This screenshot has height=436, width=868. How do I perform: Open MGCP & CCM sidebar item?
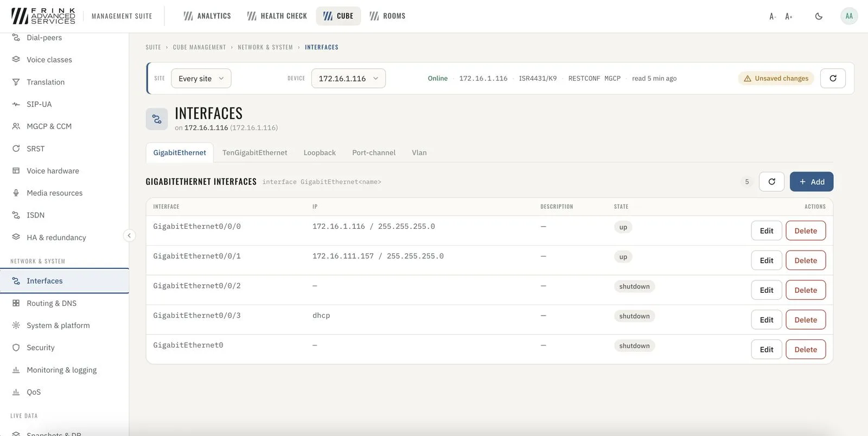click(64, 126)
